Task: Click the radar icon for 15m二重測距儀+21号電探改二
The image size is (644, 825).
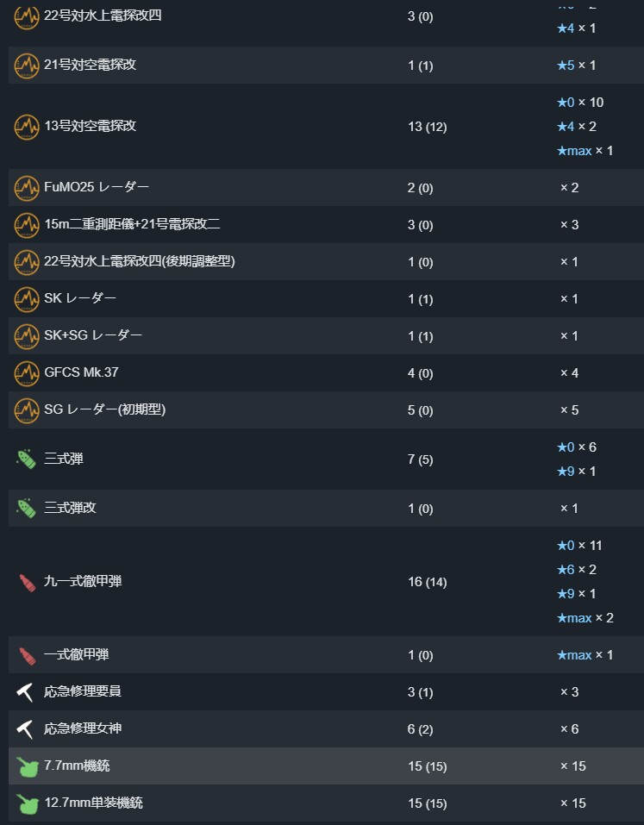Action: [27, 225]
